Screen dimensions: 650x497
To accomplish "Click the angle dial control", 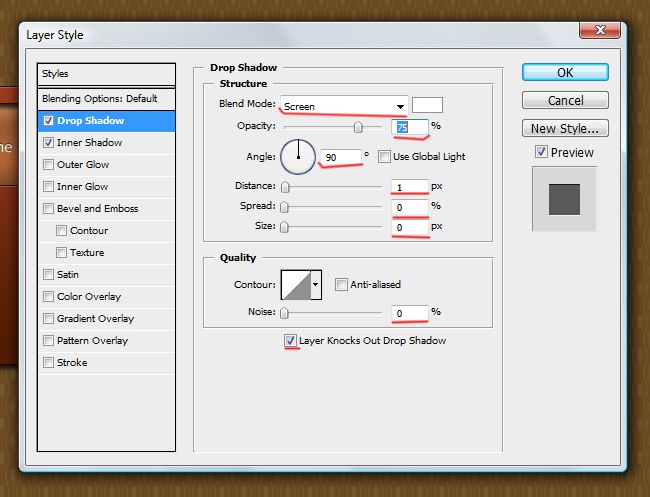I will click(x=297, y=156).
